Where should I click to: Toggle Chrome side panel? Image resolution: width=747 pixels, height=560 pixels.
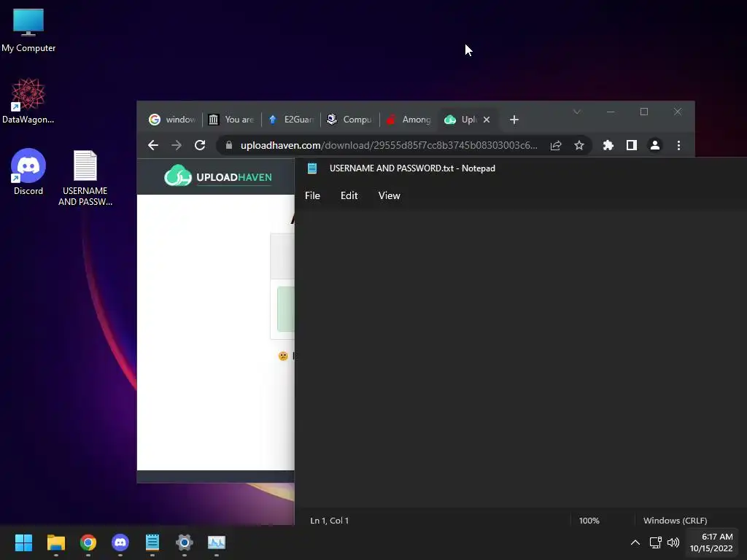[x=632, y=145]
